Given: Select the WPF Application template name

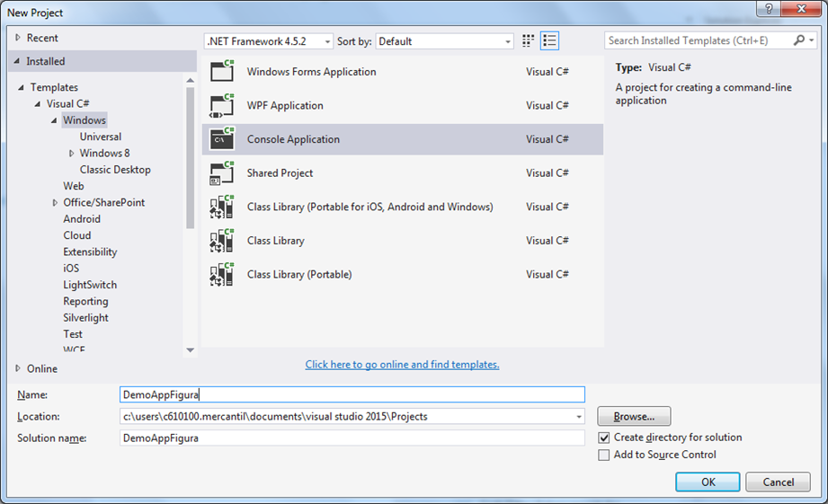Looking at the screenshot, I should point(285,105).
